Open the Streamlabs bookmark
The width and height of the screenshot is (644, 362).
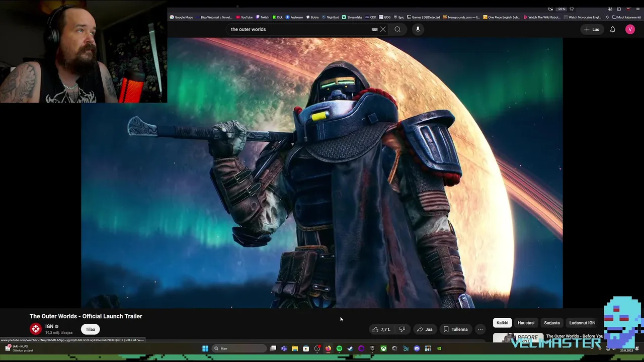point(352,17)
